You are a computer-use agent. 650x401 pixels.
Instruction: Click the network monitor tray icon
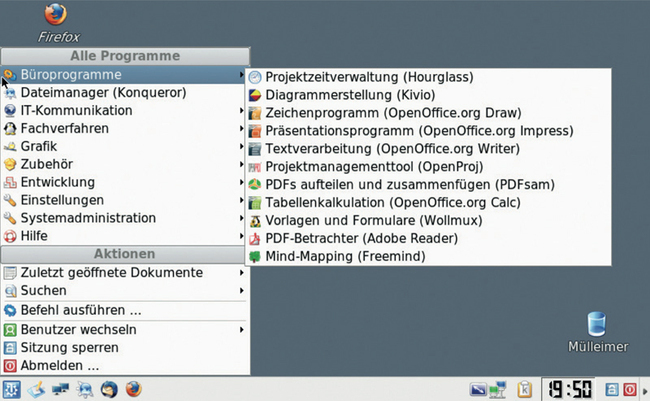(x=497, y=390)
